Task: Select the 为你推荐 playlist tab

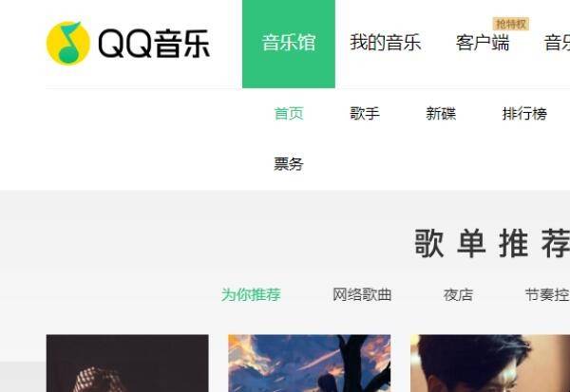Action: 251,294
